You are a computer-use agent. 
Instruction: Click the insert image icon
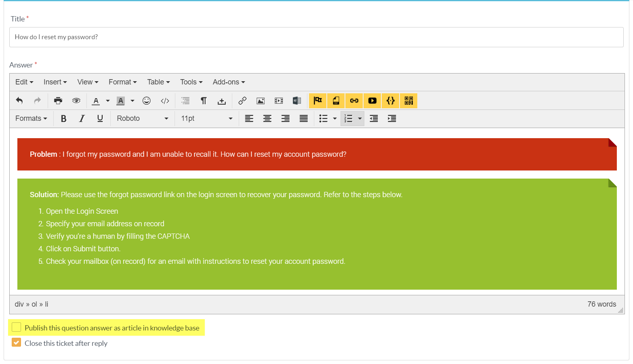pos(261,101)
